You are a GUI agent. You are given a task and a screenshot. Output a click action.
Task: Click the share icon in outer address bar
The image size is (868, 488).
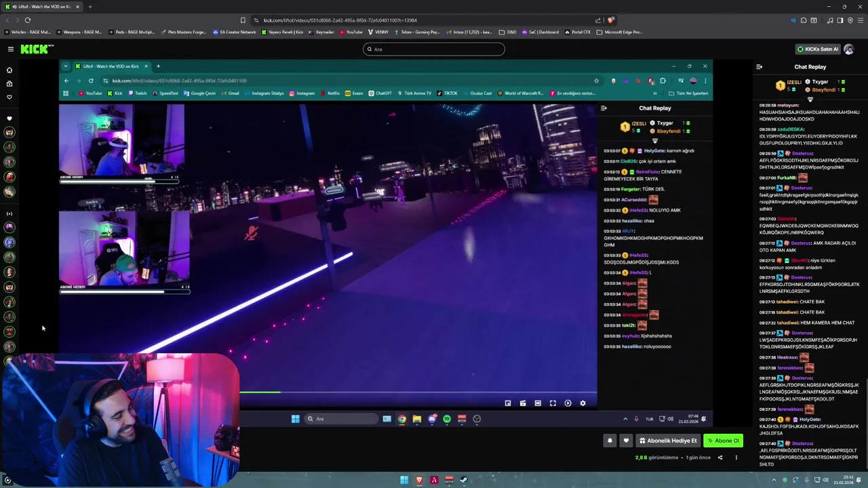point(598,20)
